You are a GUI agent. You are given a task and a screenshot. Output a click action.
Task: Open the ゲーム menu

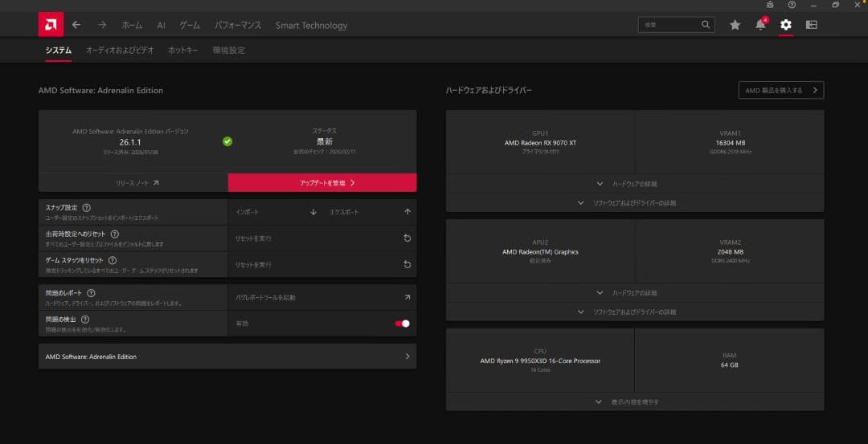coord(190,26)
